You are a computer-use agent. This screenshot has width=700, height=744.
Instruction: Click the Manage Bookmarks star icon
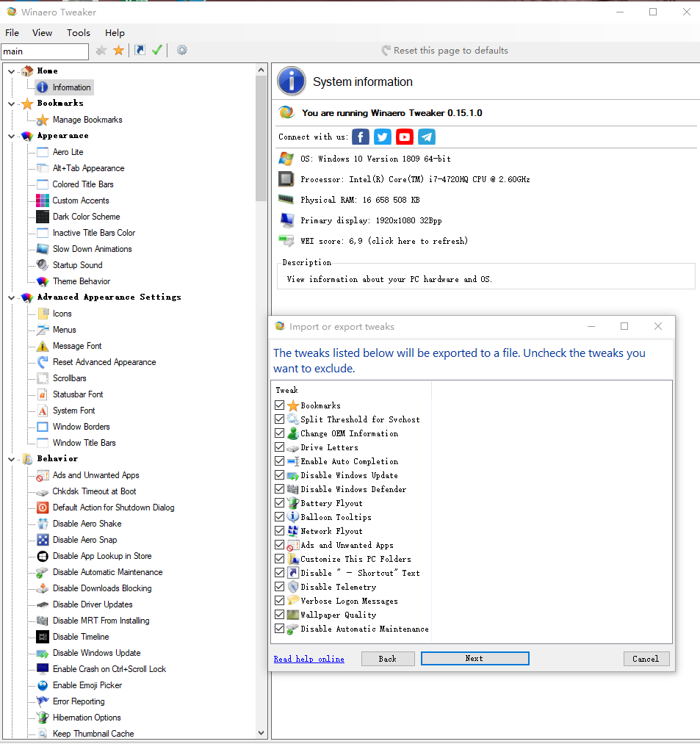click(43, 120)
